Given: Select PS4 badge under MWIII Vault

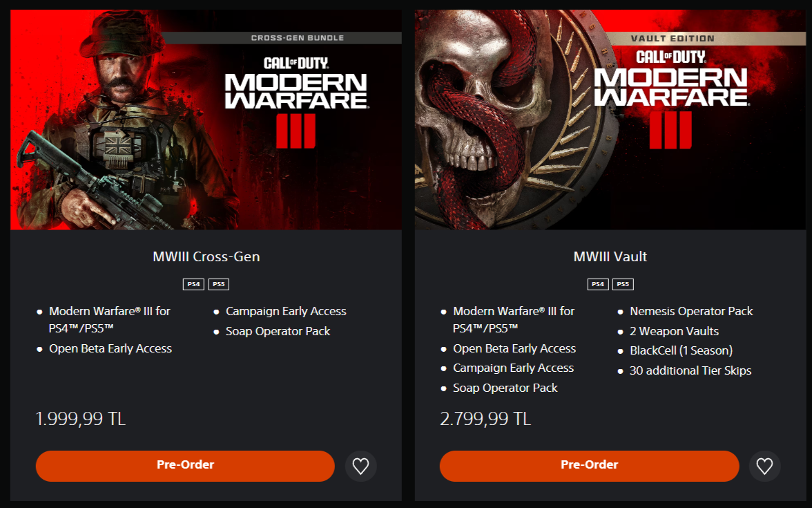Looking at the screenshot, I should pos(598,284).
